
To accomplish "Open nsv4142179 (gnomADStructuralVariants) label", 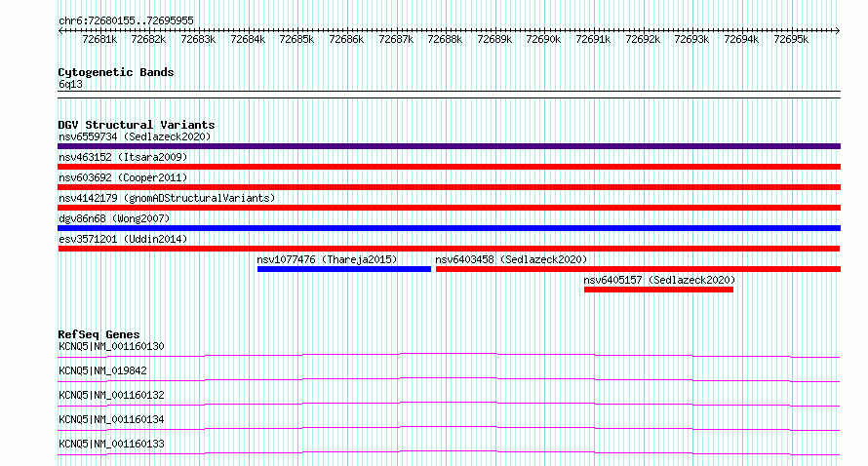I will [x=167, y=198].
